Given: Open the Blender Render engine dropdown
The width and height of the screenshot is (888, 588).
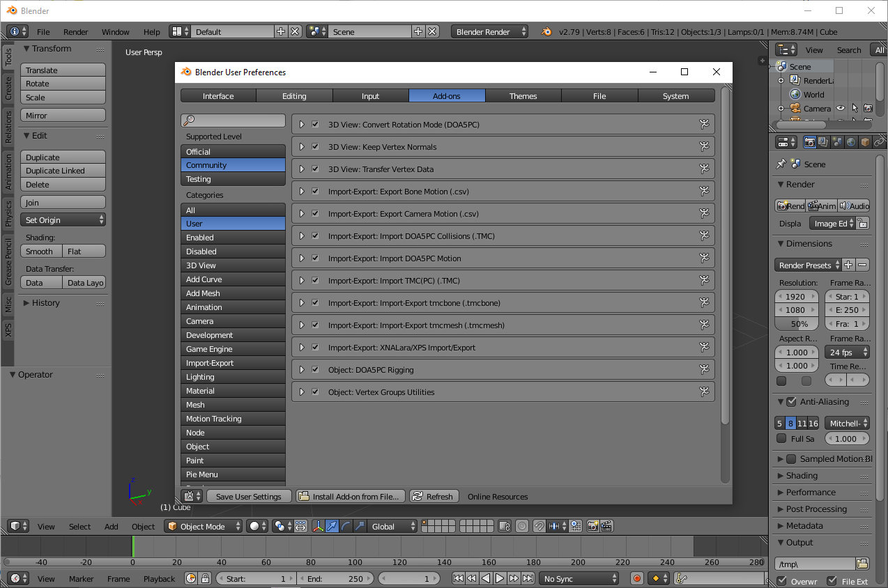Looking at the screenshot, I should click(489, 31).
